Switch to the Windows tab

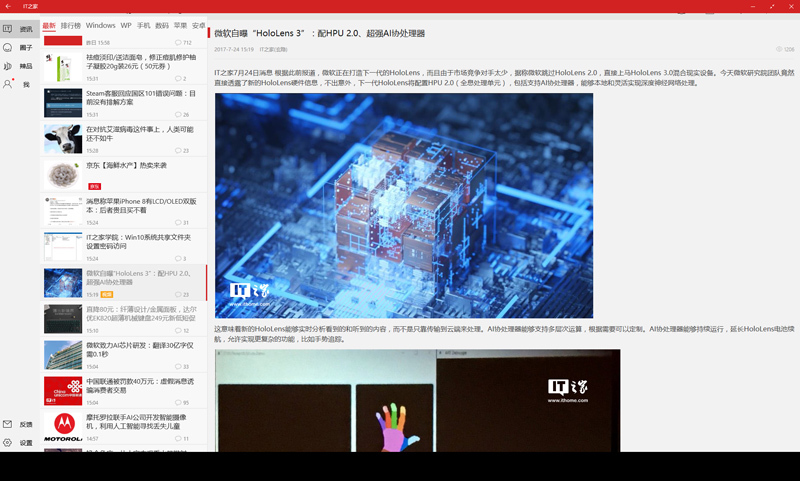click(x=100, y=25)
